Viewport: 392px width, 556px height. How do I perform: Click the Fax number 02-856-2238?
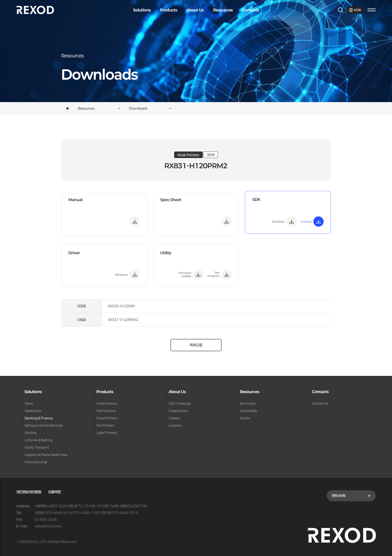point(46,519)
